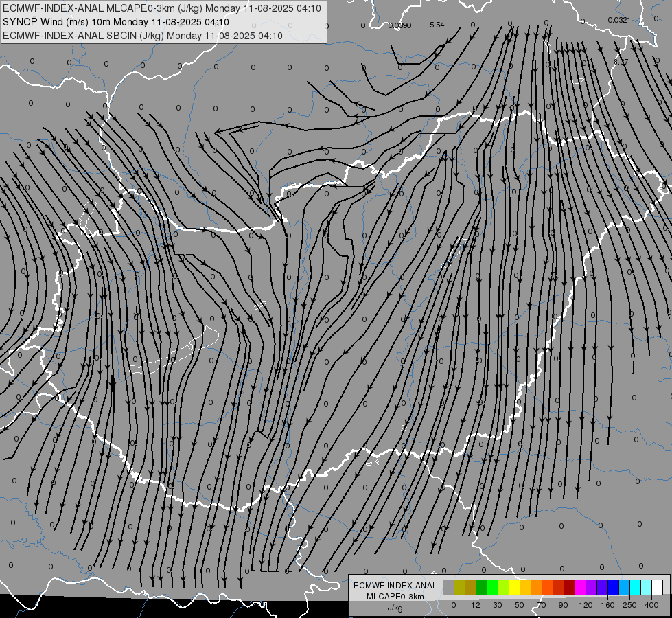672x618 pixels.
Task: Click the legend tick label 120
Action: point(586,605)
